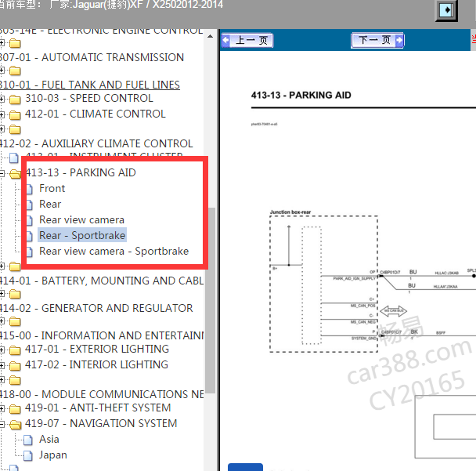Click folder icon above 415-00 INFORMATION entry
476x471 pixels.
pos(15,321)
